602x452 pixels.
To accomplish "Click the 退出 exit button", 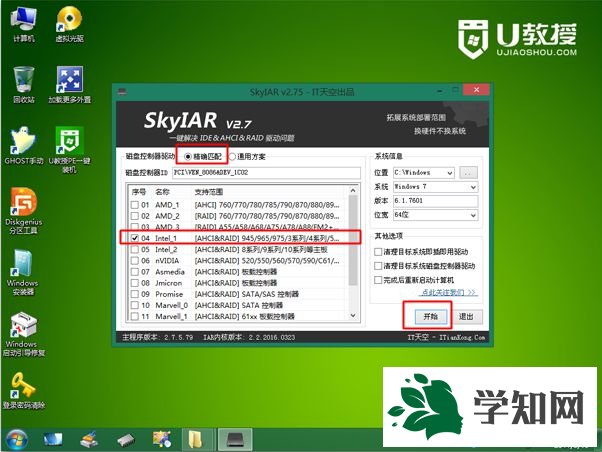I will (466, 316).
